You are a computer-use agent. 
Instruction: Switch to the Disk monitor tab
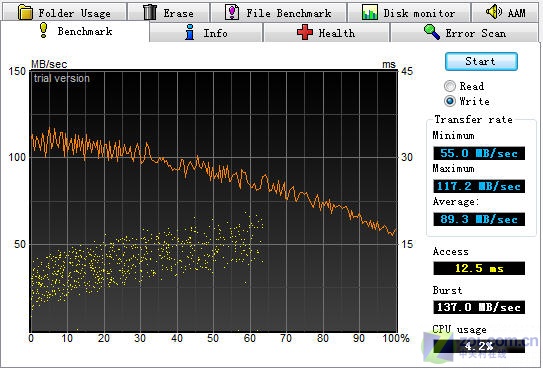pyautogui.click(x=409, y=12)
